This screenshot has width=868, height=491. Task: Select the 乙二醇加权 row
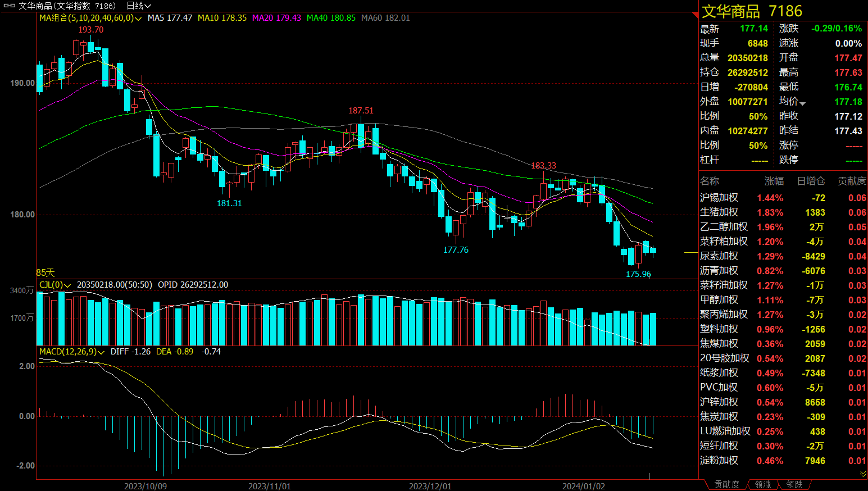point(783,227)
